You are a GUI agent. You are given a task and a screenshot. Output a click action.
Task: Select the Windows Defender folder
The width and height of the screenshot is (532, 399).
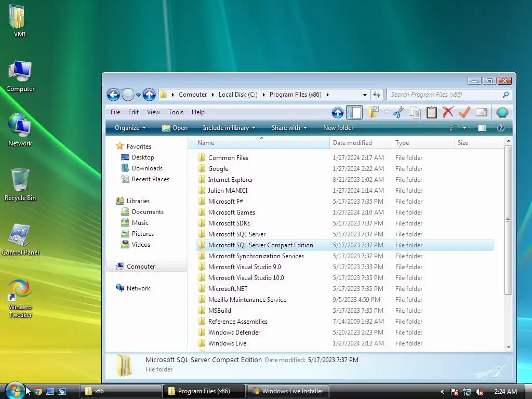point(345,332)
